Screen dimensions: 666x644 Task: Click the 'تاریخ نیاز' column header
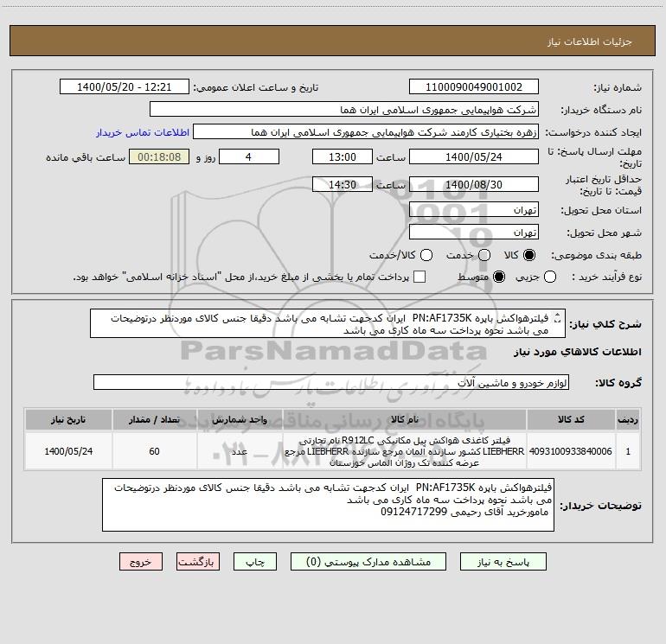click(x=68, y=419)
